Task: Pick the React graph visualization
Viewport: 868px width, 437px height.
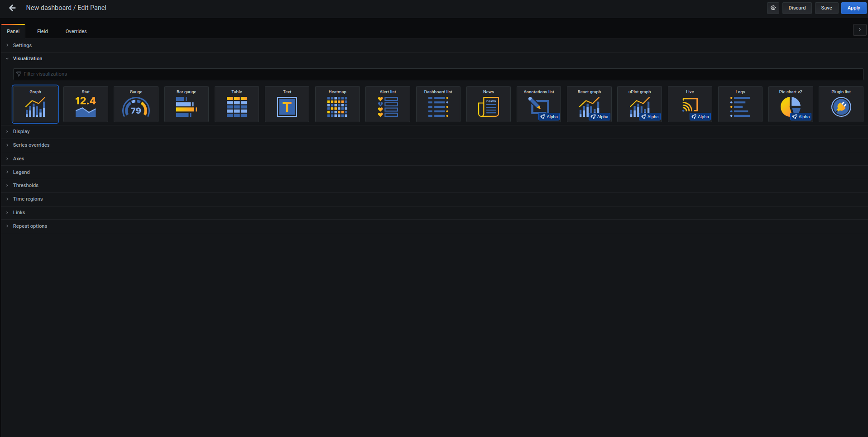Action: click(589, 104)
